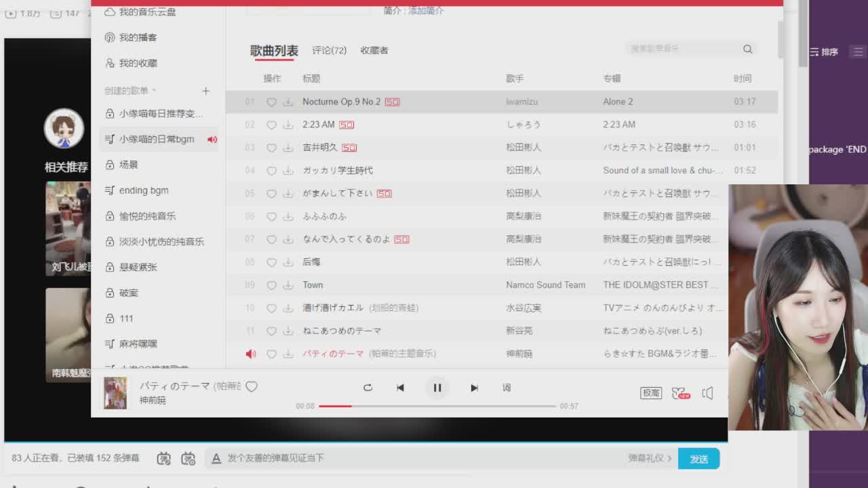Open lyrics with the 词 button
The width and height of the screenshot is (868, 488).
coord(507,388)
